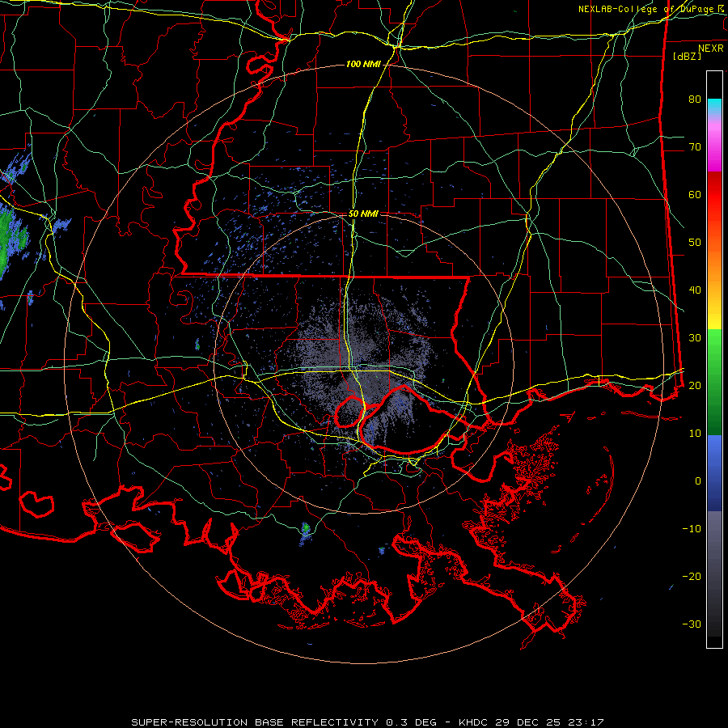Click the 60 value on the color scale
This screenshot has height=728, width=728.
coord(695,195)
